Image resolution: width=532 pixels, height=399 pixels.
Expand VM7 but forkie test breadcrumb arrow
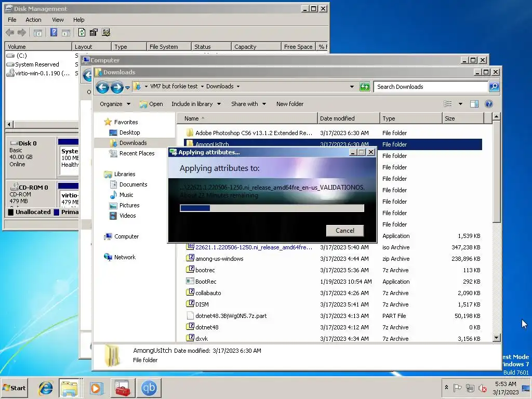coord(202,87)
